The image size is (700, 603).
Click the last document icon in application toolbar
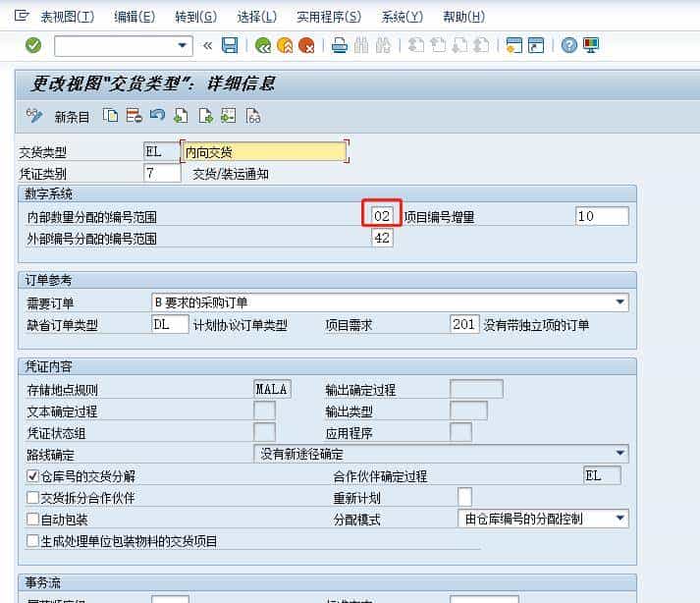coord(253,116)
